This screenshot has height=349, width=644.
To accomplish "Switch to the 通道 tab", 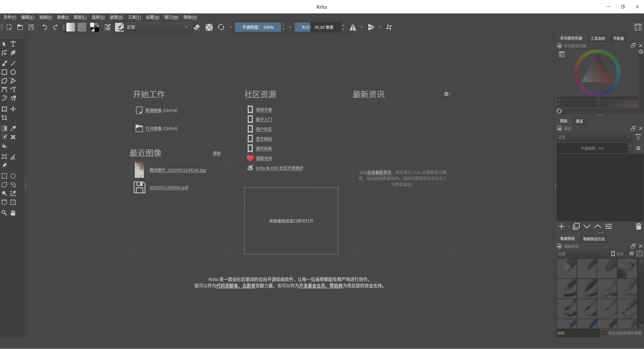I will pos(580,121).
